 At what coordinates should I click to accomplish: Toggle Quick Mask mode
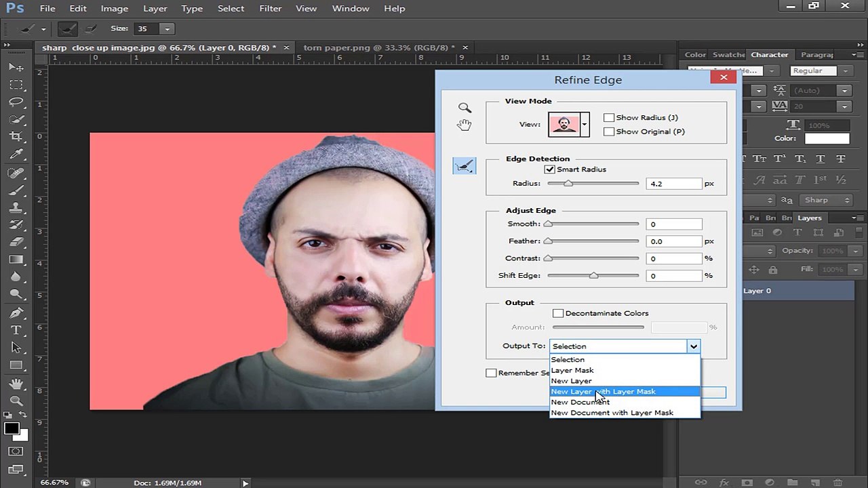tap(16, 451)
